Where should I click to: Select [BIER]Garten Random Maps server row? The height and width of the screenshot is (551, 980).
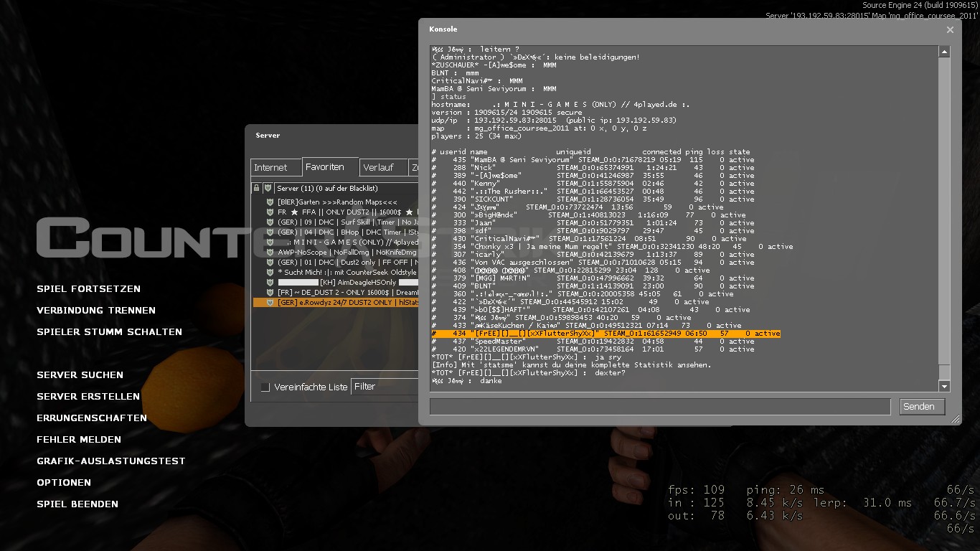click(x=336, y=202)
